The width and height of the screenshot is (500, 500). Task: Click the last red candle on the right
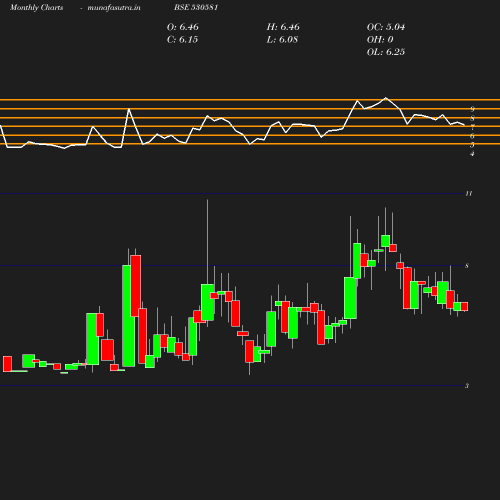point(464,306)
